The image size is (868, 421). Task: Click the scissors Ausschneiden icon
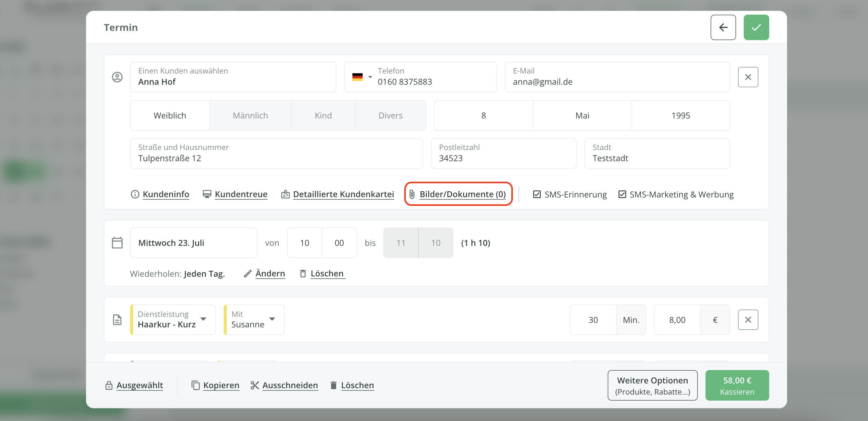pos(254,385)
